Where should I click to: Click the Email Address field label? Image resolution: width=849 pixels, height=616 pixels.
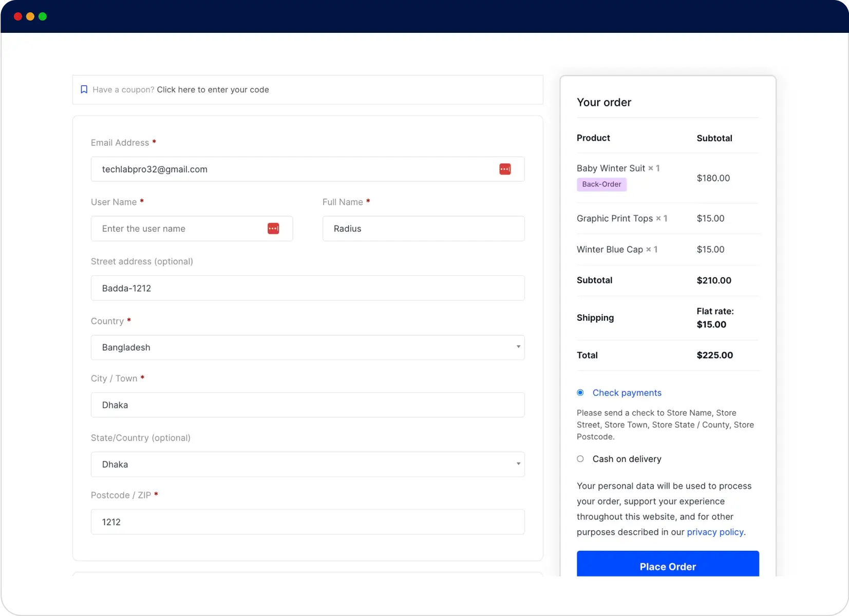(120, 143)
